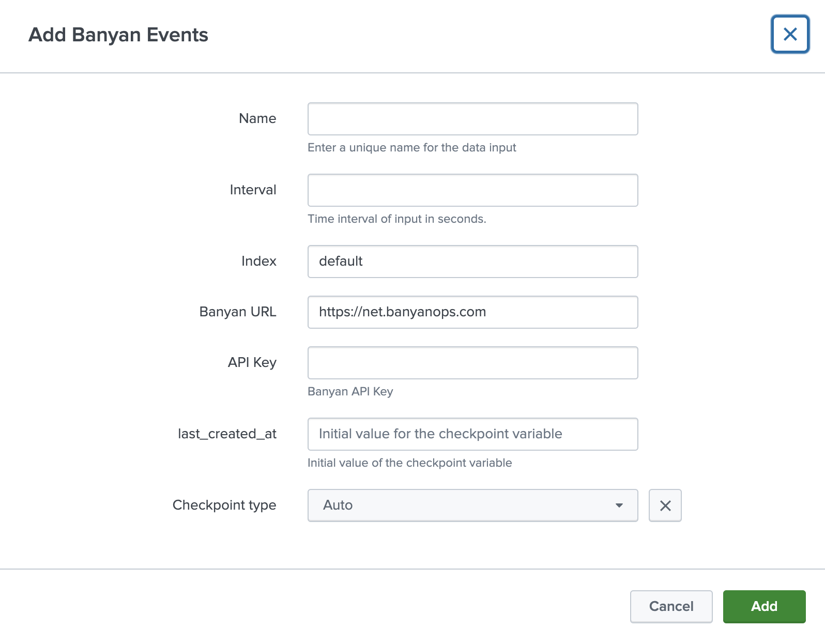Focus the Interval input field

(x=473, y=190)
